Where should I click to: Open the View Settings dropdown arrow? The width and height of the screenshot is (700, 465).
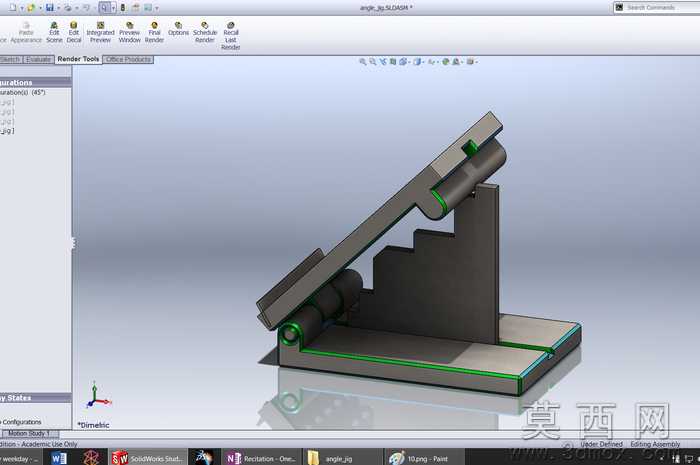pos(476,62)
